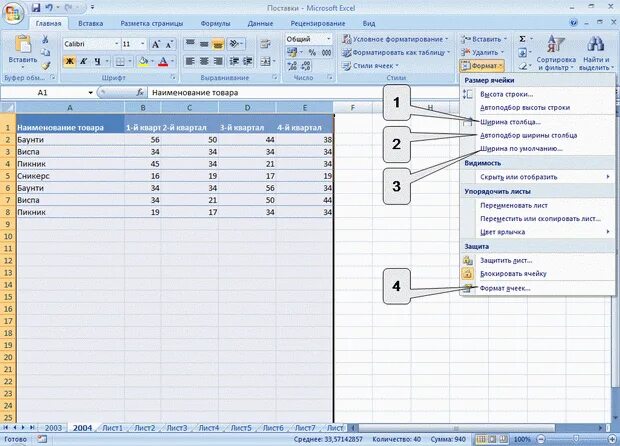The image size is (620, 446).
Task: Decrease indent in alignment group
Action: coord(234,61)
